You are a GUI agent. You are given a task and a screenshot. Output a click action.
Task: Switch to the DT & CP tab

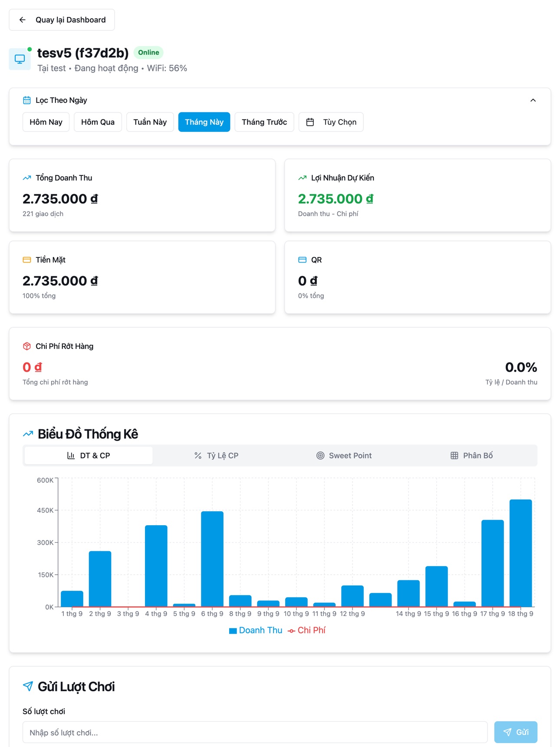89,455
